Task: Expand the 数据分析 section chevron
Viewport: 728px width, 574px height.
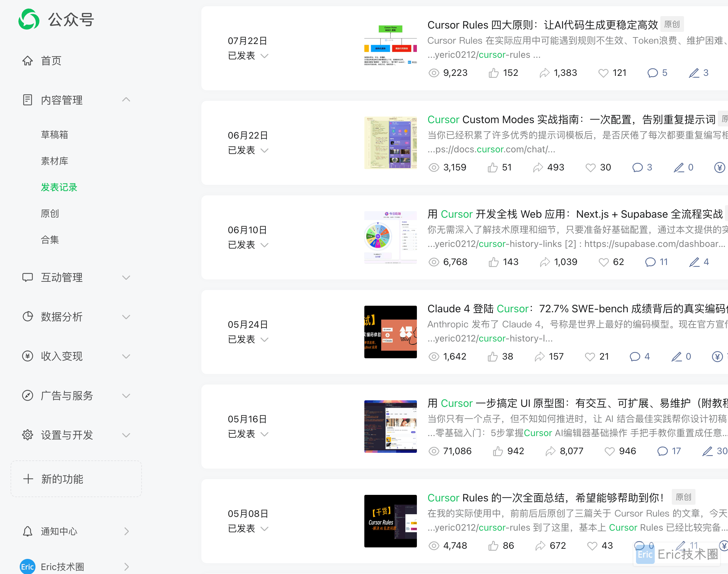Action: 126,317
